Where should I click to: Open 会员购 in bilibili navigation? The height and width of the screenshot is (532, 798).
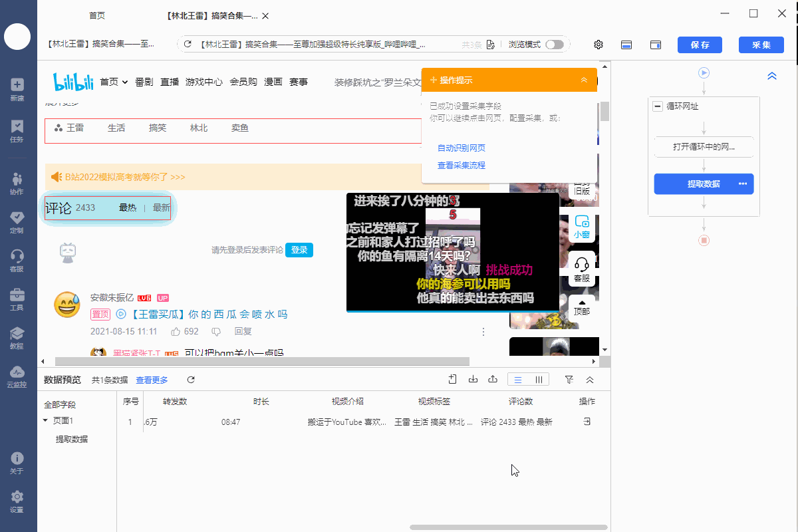pyautogui.click(x=243, y=82)
